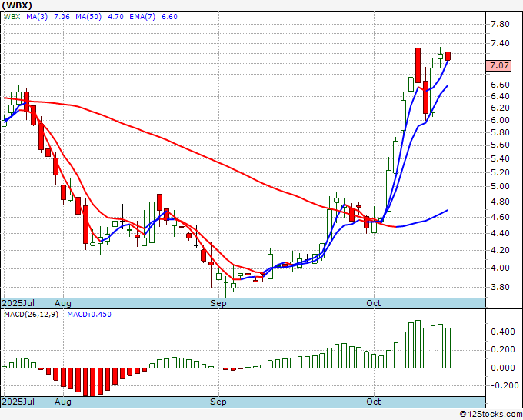Open the 12Stocks.com copyright link

(x=491, y=415)
